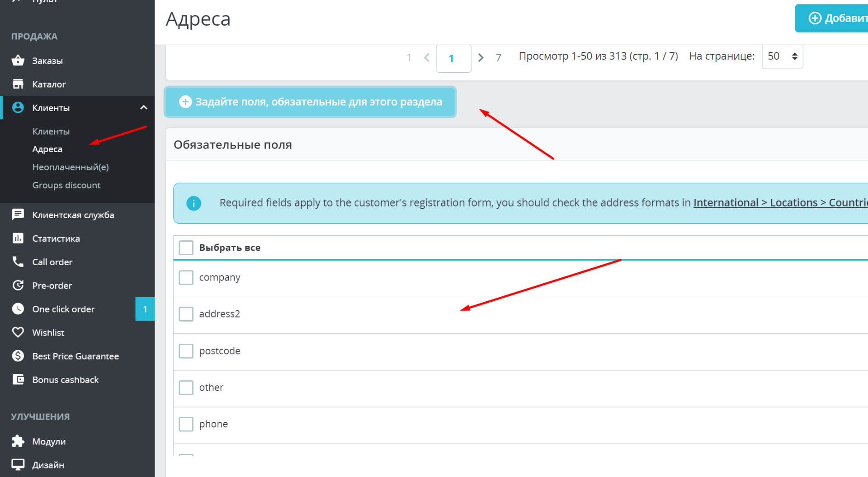Go to next page arrow
Image resolution: width=868 pixels, height=477 pixels.
(481, 57)
